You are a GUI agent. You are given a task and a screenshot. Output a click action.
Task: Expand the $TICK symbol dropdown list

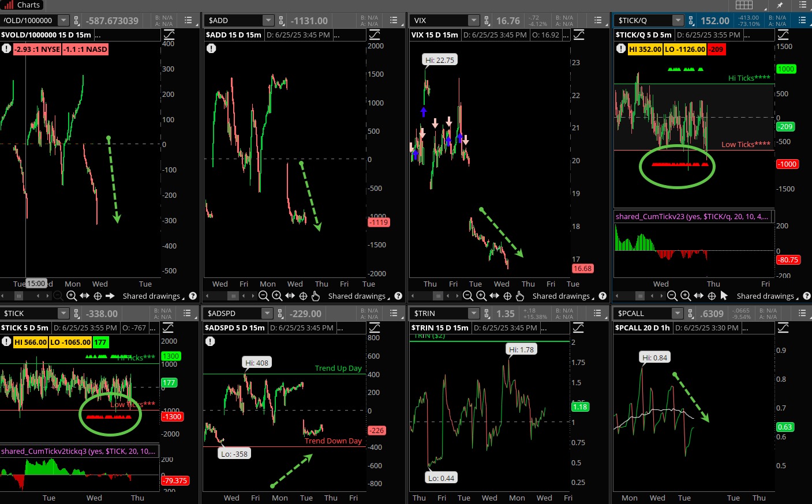tap(62, 314)
